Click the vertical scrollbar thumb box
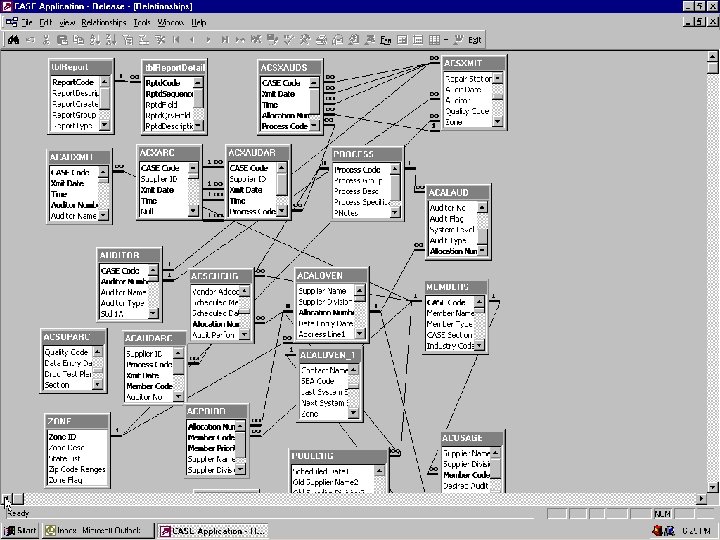The width and height of the screenshot is (720, 540). [713, 68]
